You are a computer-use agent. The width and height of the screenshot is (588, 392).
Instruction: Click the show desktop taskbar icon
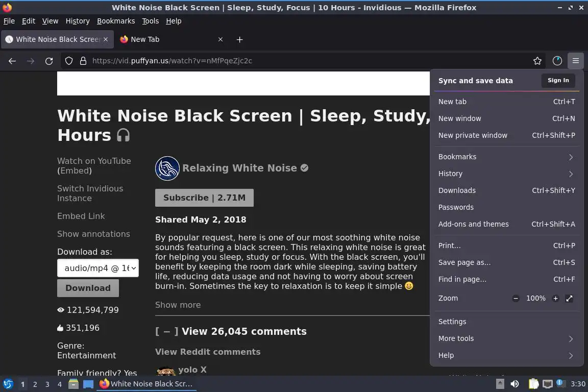coord(88,384)
